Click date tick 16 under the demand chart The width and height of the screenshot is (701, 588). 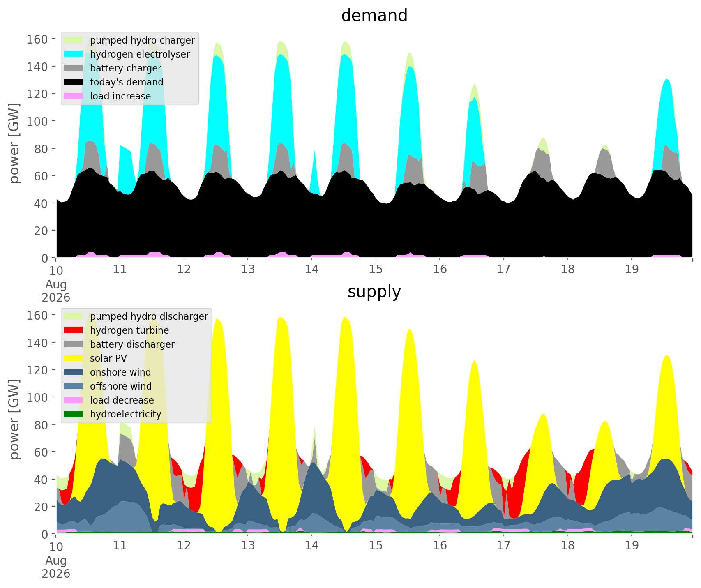(x=440, y=270)
